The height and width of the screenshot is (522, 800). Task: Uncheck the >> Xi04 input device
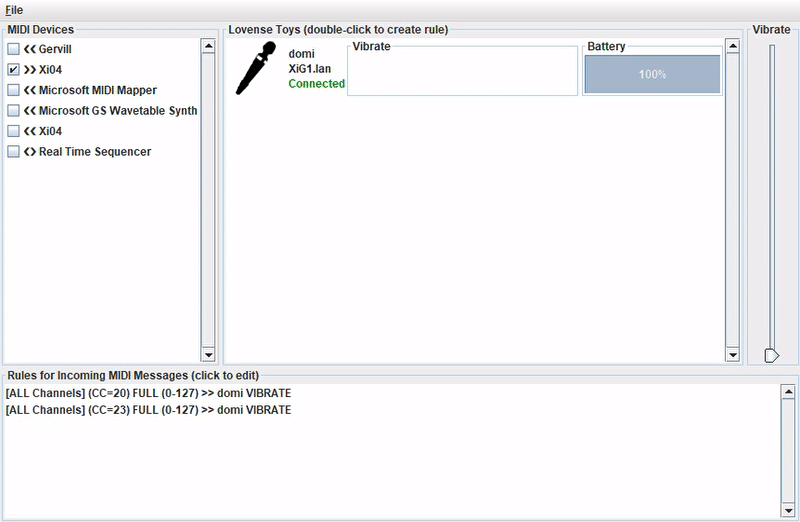pyautogui.click(x=13, y=69)
